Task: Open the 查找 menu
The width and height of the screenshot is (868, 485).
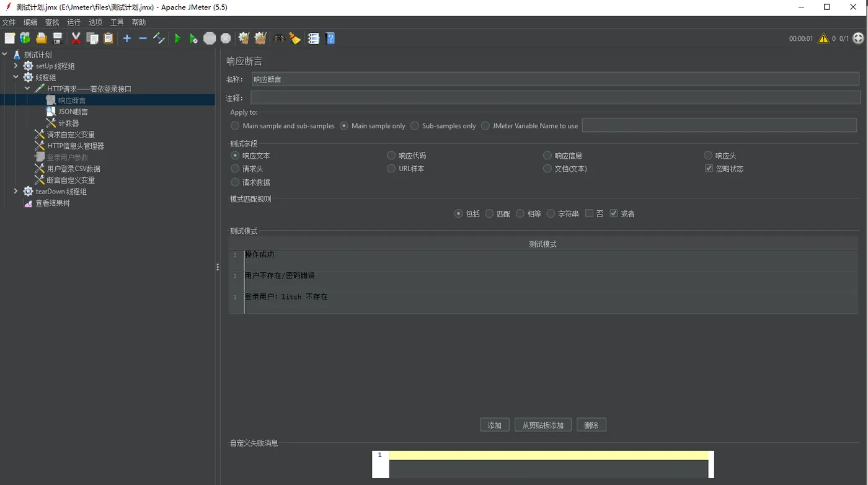Action: coord(52,22)
